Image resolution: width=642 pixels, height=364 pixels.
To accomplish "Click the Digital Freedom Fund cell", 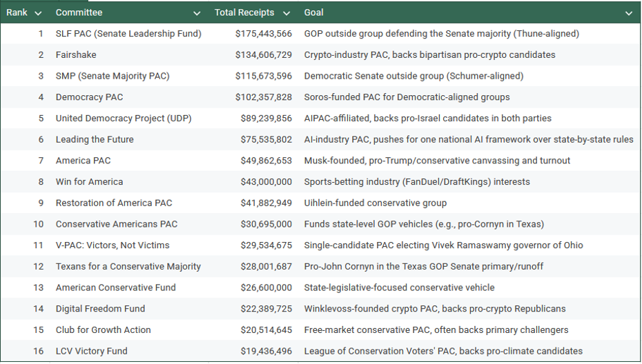I will [129, 309].
